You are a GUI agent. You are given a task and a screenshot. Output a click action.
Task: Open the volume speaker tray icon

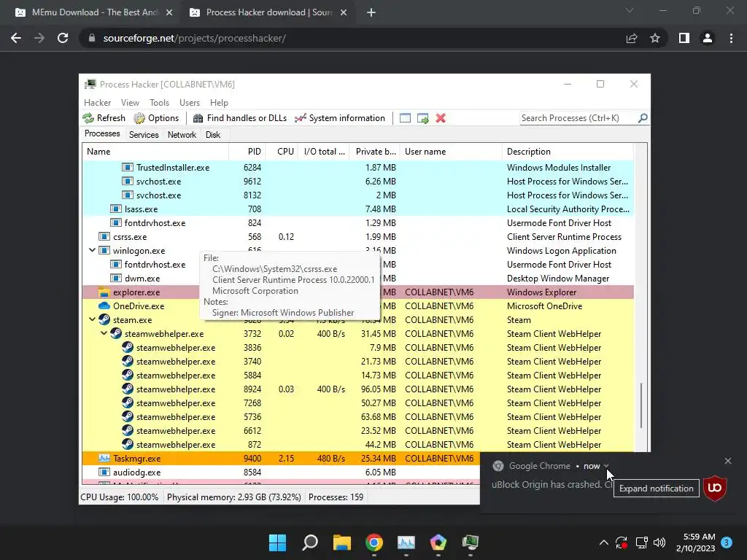[x=659, y=542]
